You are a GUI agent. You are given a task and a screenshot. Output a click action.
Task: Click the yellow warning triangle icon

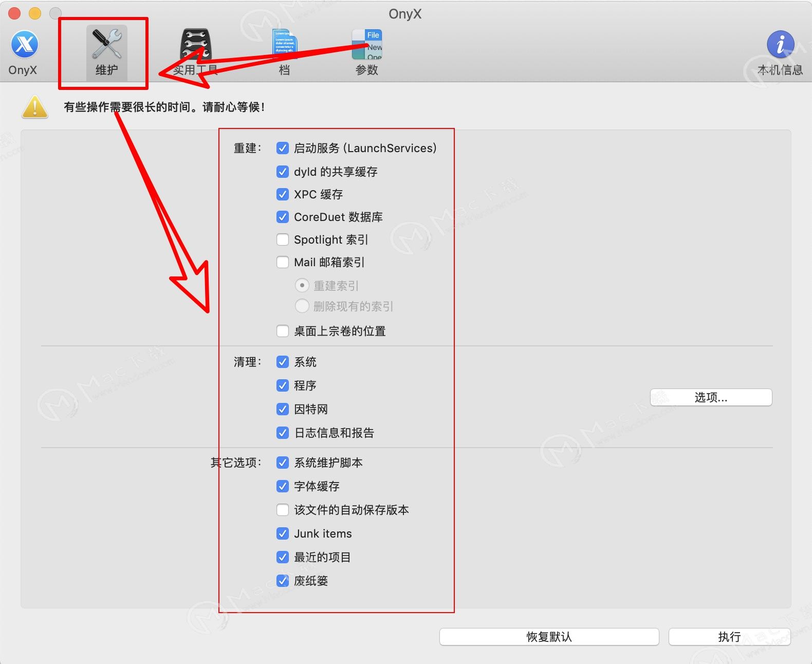(35, 107)
